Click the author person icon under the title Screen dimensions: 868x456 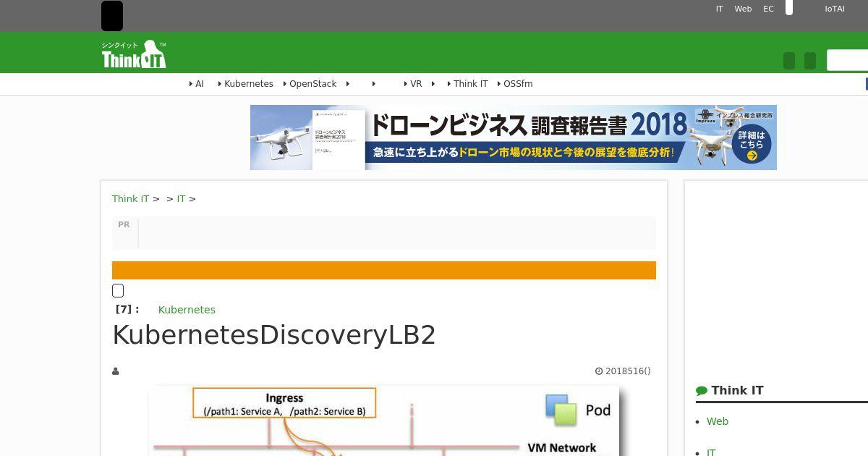[x=115, y=371]
